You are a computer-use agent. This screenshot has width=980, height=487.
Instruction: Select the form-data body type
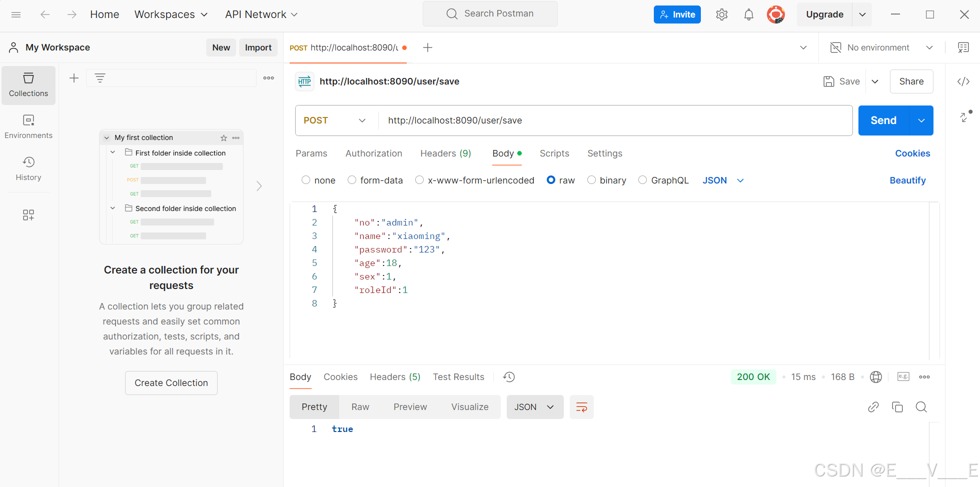[352, 180]
